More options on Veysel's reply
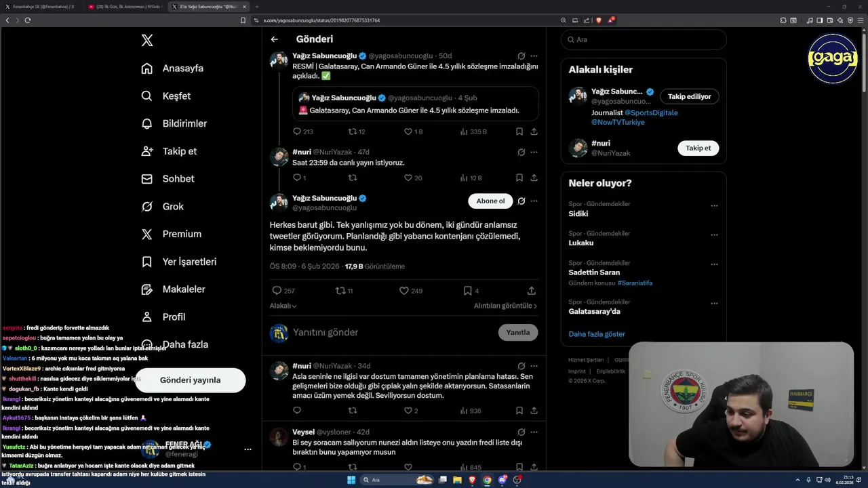Screen dimensions: 868x488 534,432
